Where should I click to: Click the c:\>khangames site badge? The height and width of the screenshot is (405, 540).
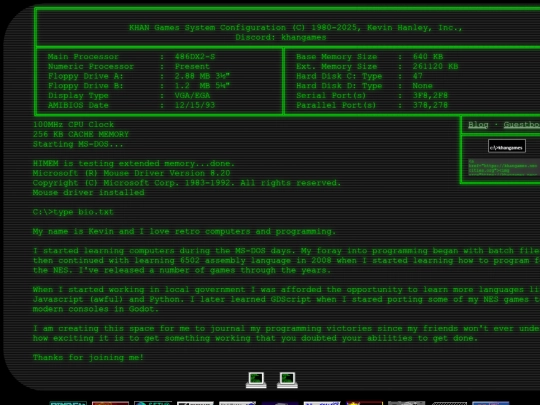click(507, 146)
